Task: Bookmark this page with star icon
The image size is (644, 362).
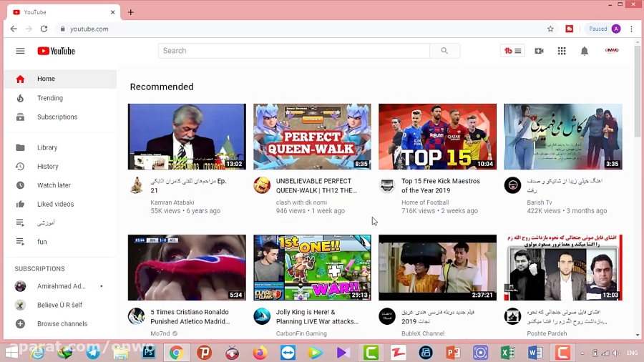Action: tap(550, 29)
